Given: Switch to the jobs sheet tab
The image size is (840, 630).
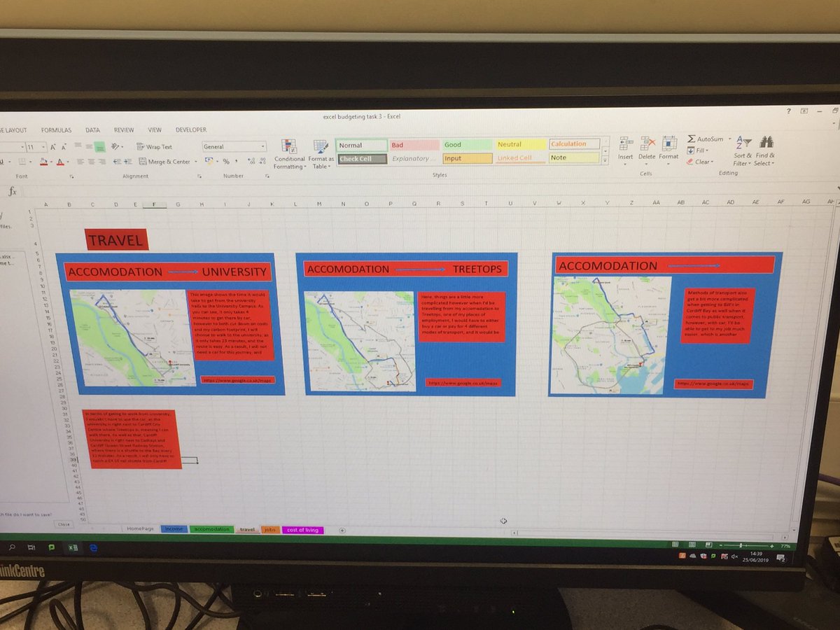Looking at the screenshot, I should [270, 530].
